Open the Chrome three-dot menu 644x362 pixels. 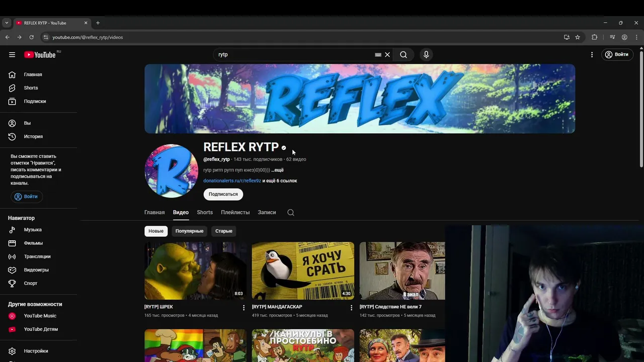[636, 37]
